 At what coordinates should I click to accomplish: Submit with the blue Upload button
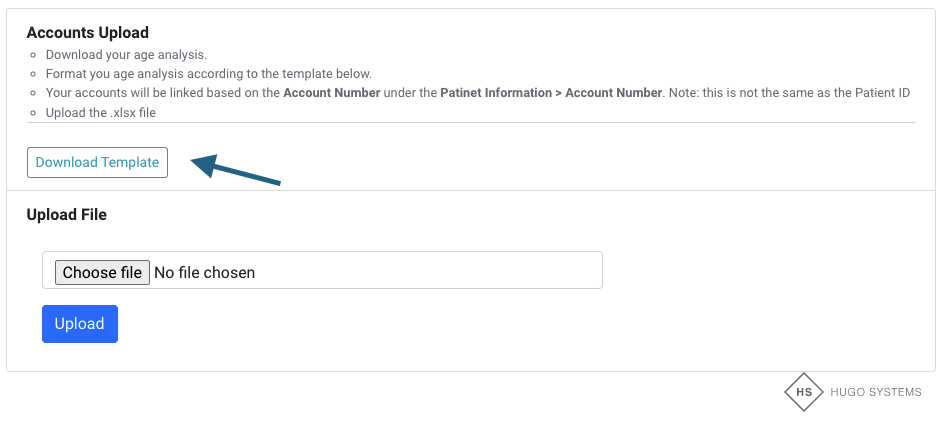pos(80,324)
